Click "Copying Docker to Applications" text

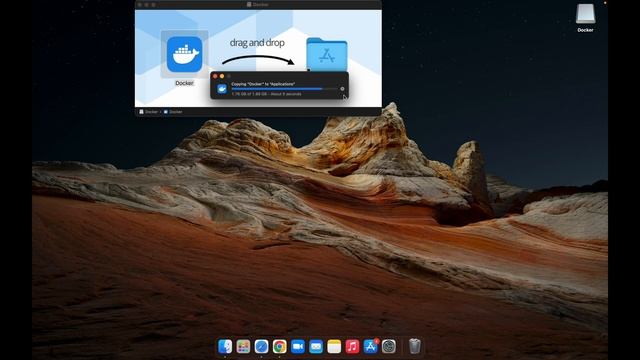(263, 84)
